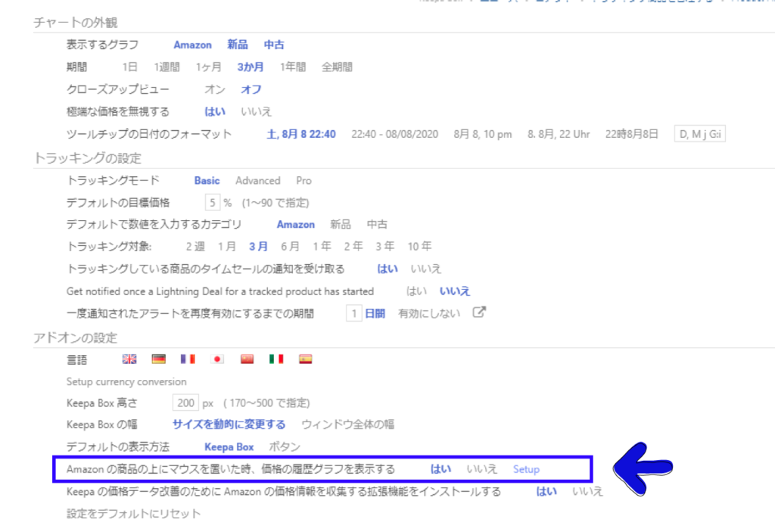
Task: Select the Japanese flag language
Action: 217,359
